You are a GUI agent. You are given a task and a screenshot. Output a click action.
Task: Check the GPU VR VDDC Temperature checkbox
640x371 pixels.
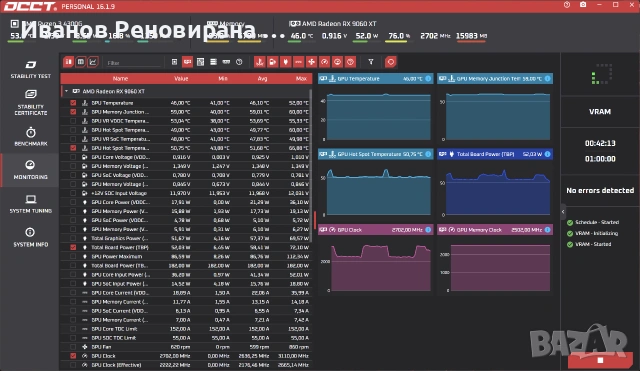coord(73,121)
